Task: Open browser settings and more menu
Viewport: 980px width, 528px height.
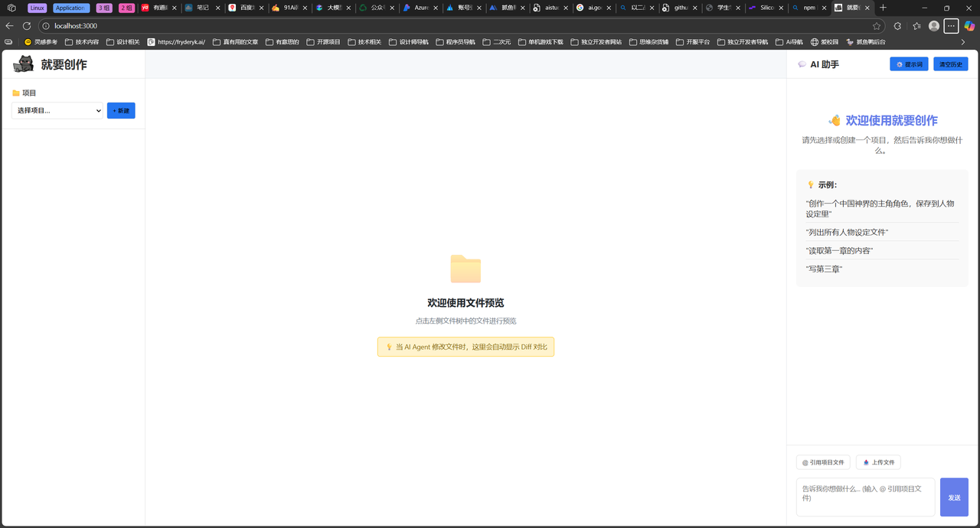Action: (951, 26)
